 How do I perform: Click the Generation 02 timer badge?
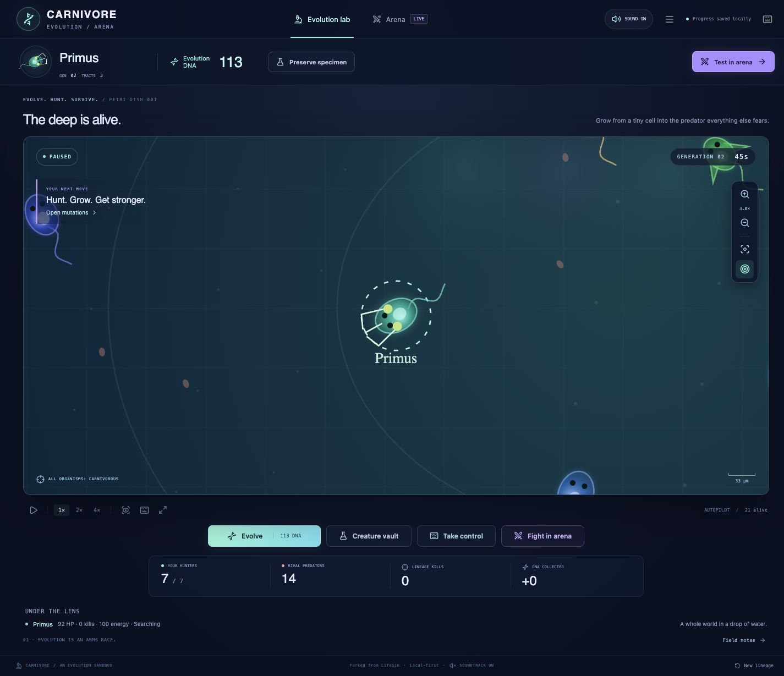click(x=712, y=157)
